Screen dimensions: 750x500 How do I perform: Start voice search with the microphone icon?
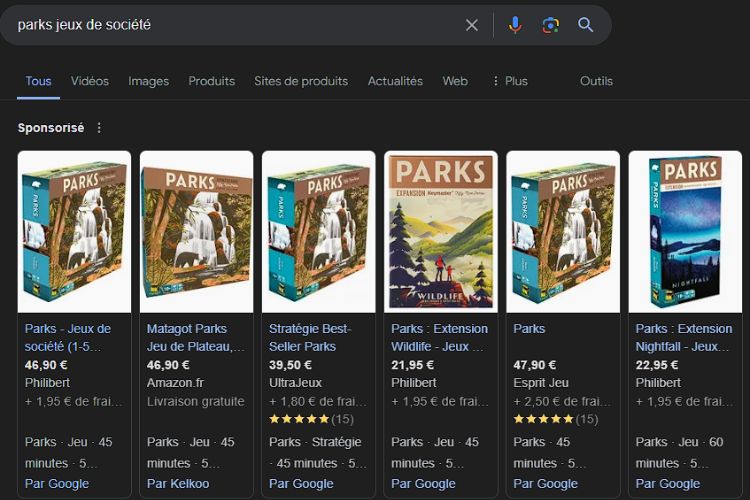pyautogui.click(x=515, y=25)
